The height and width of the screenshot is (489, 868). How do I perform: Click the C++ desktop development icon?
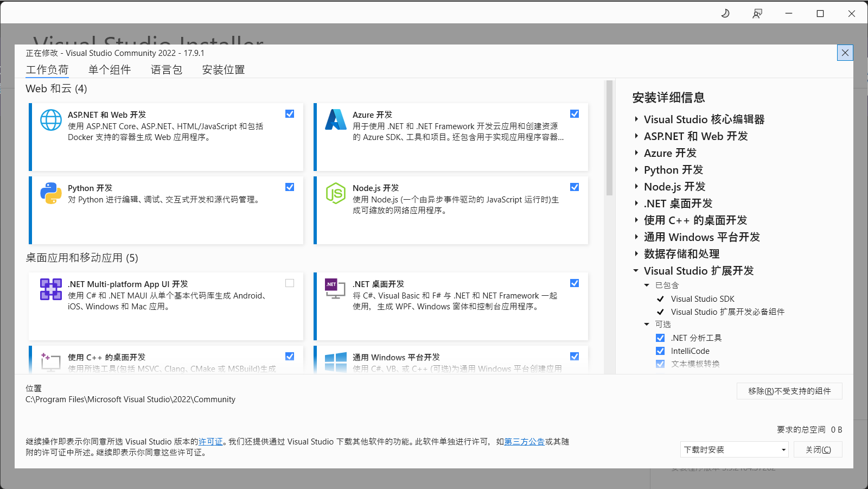(50, 362)
